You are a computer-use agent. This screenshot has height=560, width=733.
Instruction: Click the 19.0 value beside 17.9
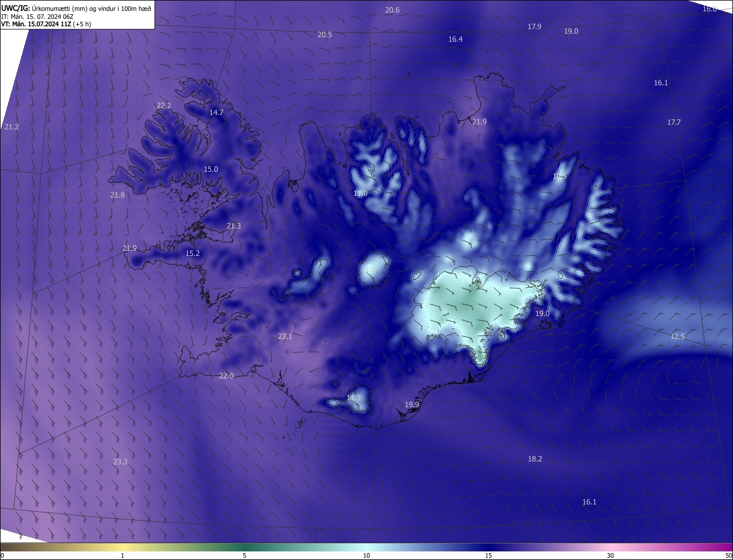point(571,31)
